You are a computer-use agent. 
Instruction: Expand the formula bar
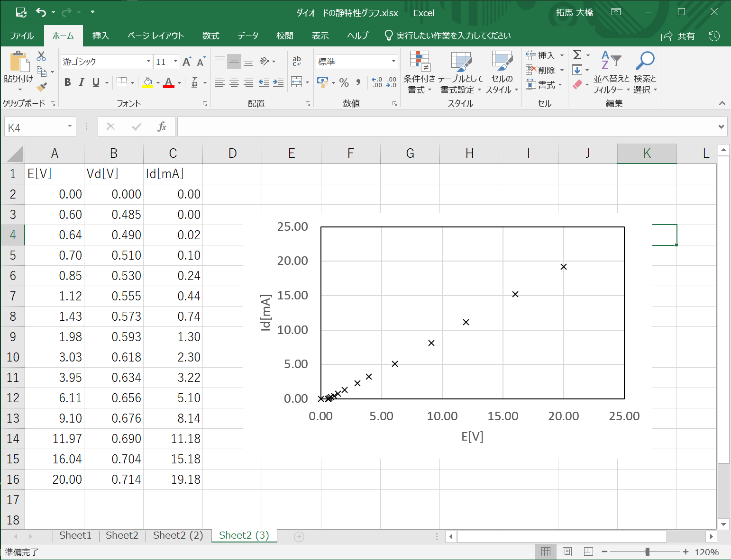(x=721, y=126)
